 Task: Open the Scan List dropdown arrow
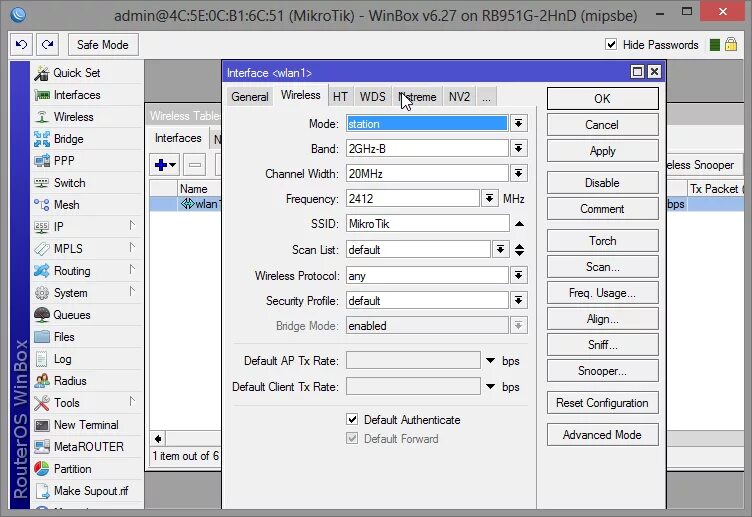pyautogui.click(x=500, y=249)
